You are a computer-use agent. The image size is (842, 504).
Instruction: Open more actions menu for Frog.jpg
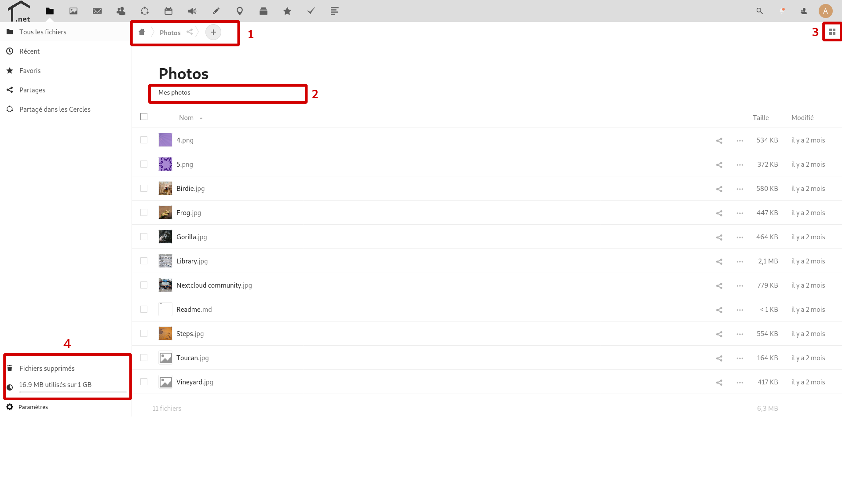pos(740,213)
